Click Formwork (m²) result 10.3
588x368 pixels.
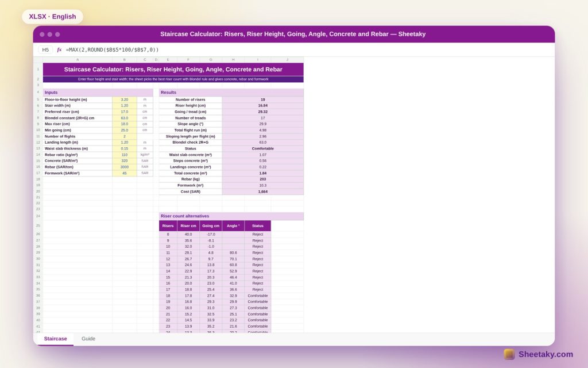(x=263, y=186)
